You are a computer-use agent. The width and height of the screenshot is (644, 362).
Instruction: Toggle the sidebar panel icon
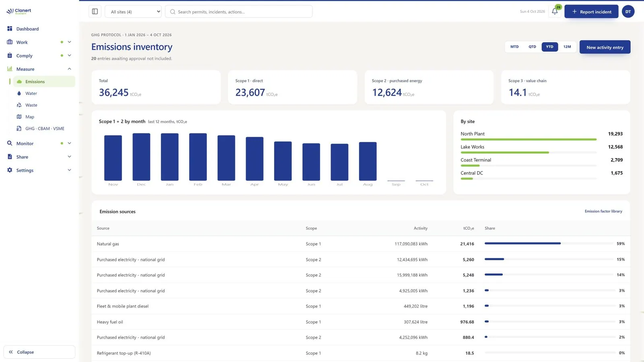(x=95, y=12)
